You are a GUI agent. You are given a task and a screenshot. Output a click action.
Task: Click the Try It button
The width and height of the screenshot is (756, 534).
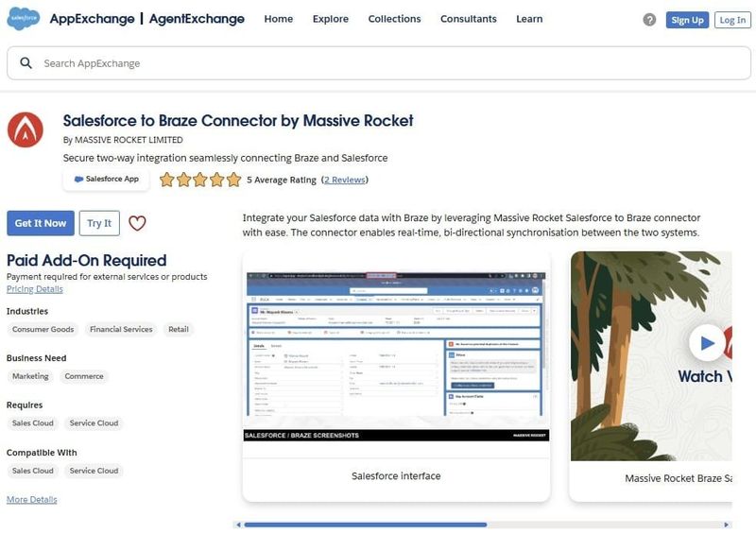pos(99,223)
